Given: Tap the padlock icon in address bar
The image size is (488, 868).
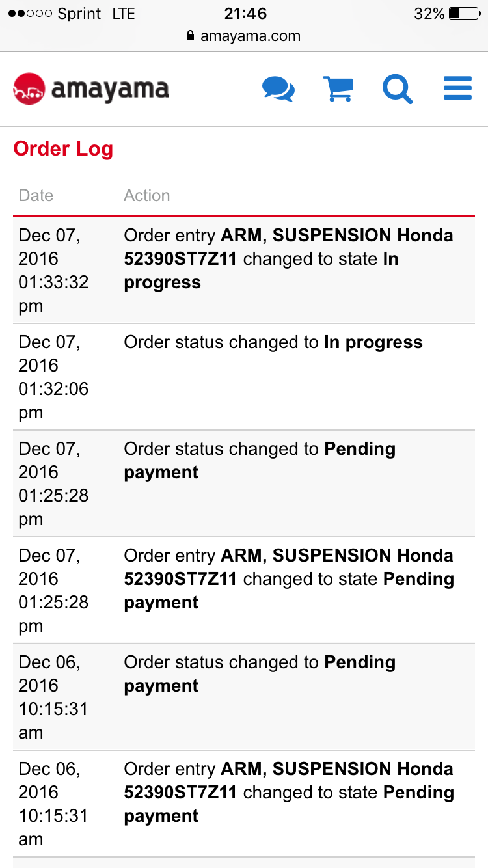Looking at the screenshot, I should [x=190, y=36].
